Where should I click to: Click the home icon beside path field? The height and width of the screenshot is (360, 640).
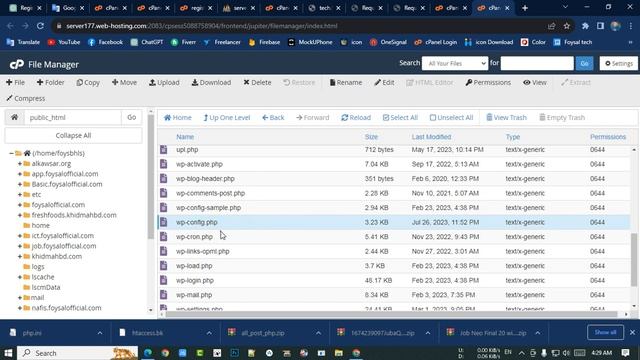click(x=14, y=117)
